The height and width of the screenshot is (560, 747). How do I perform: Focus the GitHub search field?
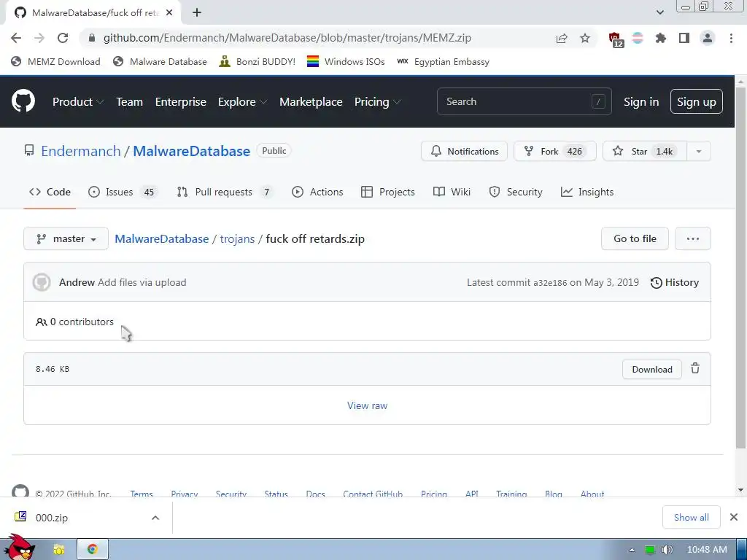(524, 101)
